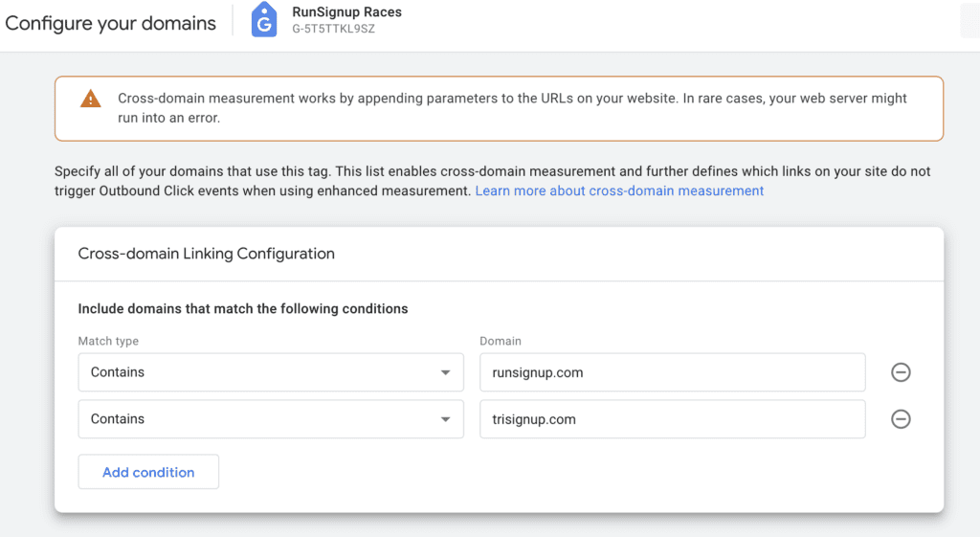Click the tag ID G-5T5TTKL9SZ
980x537 pixels.
pyautogui.click(x=333, y=29)
